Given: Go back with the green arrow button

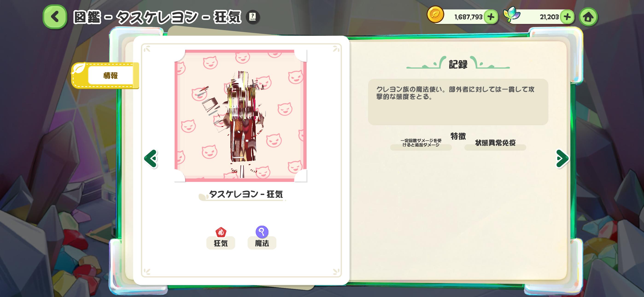Looking at the screenshot, I should tap(55, 17).
